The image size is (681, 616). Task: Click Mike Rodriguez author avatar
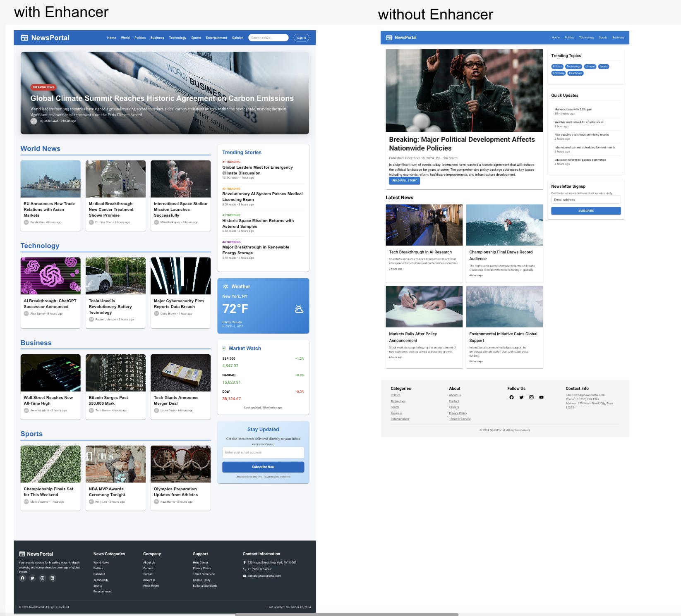pyautogui.click(x=156, y=222)
